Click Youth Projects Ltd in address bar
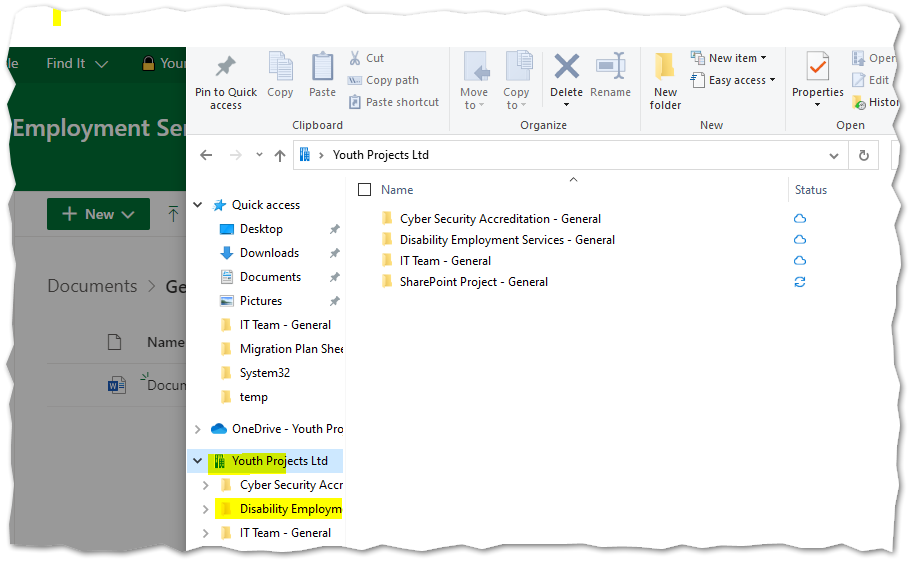This screenshot has width=911, height=563. click(381, 155)
